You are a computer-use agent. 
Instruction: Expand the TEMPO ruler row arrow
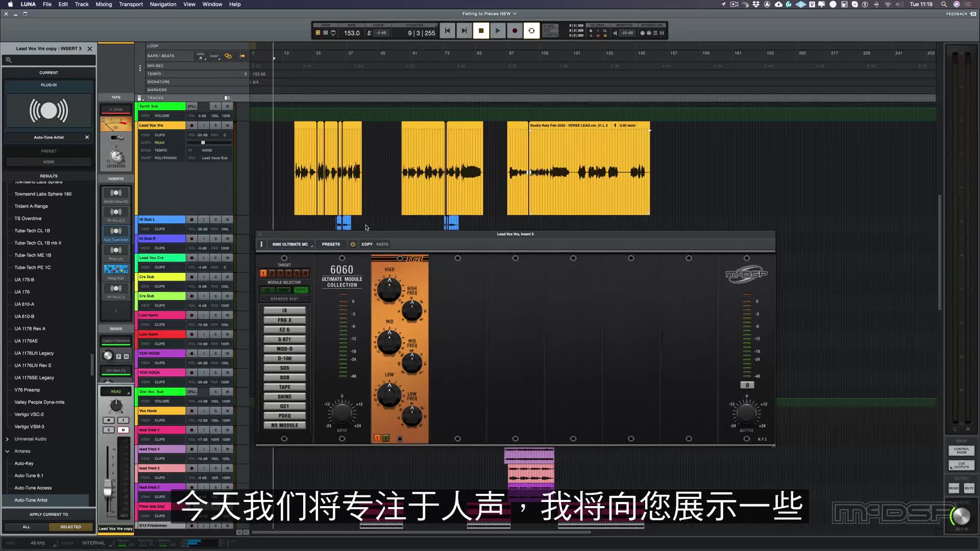[246, 74]
